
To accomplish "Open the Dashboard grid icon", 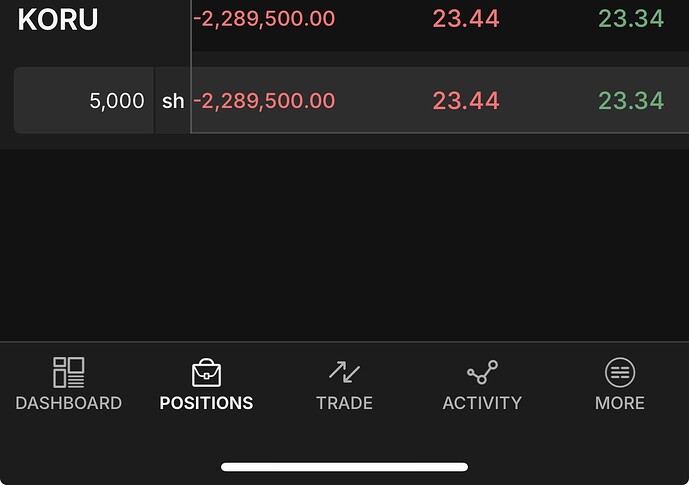I will click(69, 373).
